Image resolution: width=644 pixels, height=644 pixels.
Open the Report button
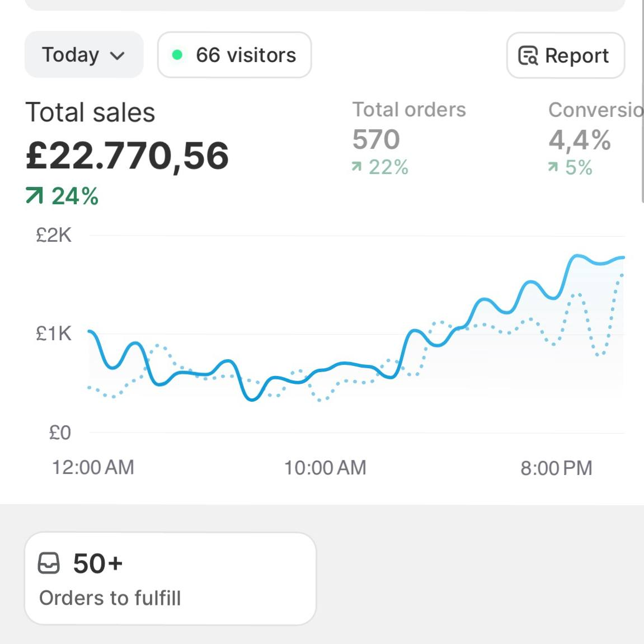565,55
